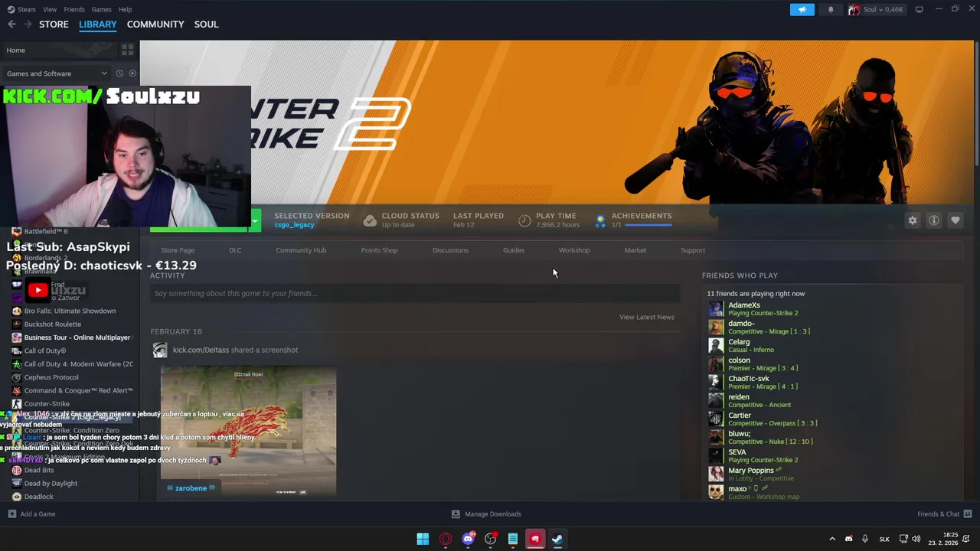The width and height of the screenshot is (980, 551).
Task: Open Windows Start menu
Action: (x=423, y=539)
